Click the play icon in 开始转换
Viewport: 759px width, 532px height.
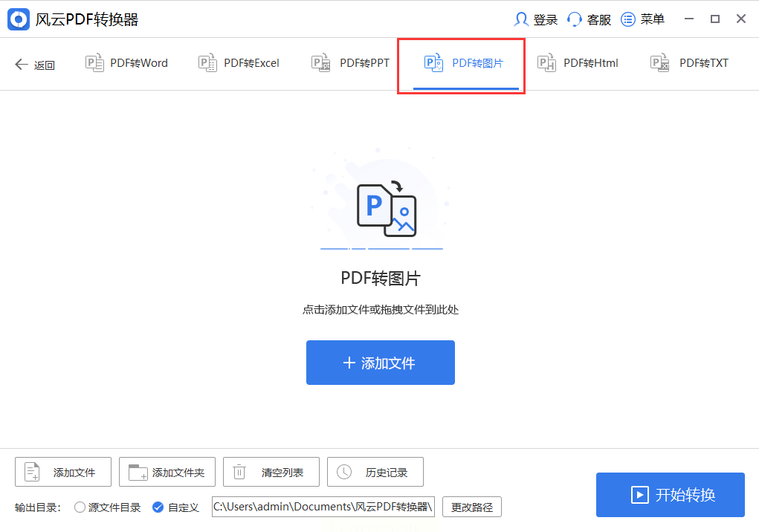tap(639, 495)
